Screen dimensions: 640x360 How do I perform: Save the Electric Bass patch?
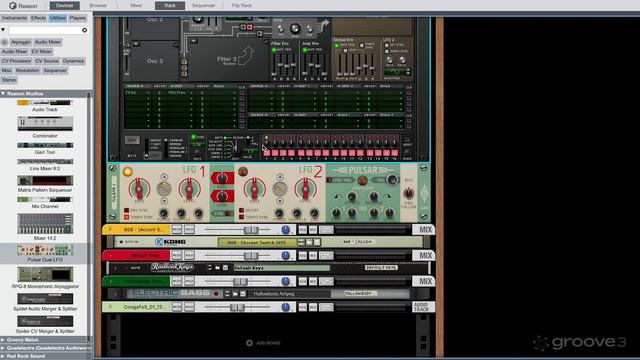(243, 293)
